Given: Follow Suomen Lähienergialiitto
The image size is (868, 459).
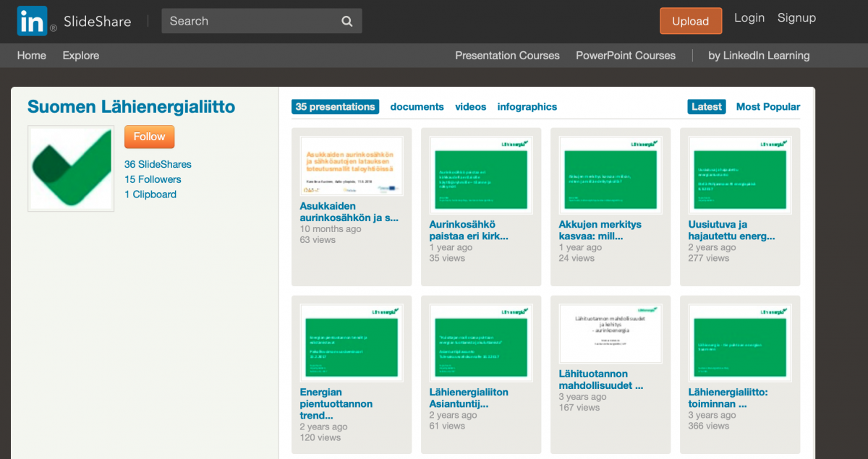Looking at the screenshot, I should pos(149,137).
